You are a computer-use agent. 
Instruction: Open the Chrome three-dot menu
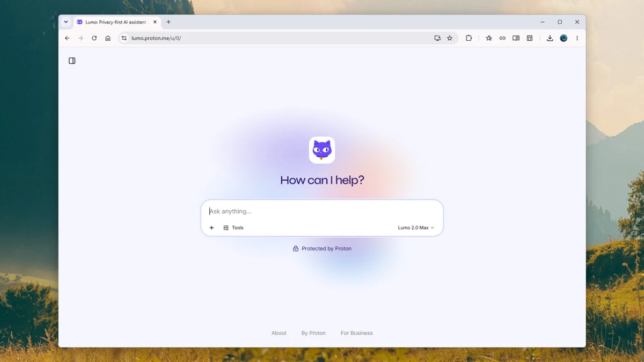click(577, 38)
